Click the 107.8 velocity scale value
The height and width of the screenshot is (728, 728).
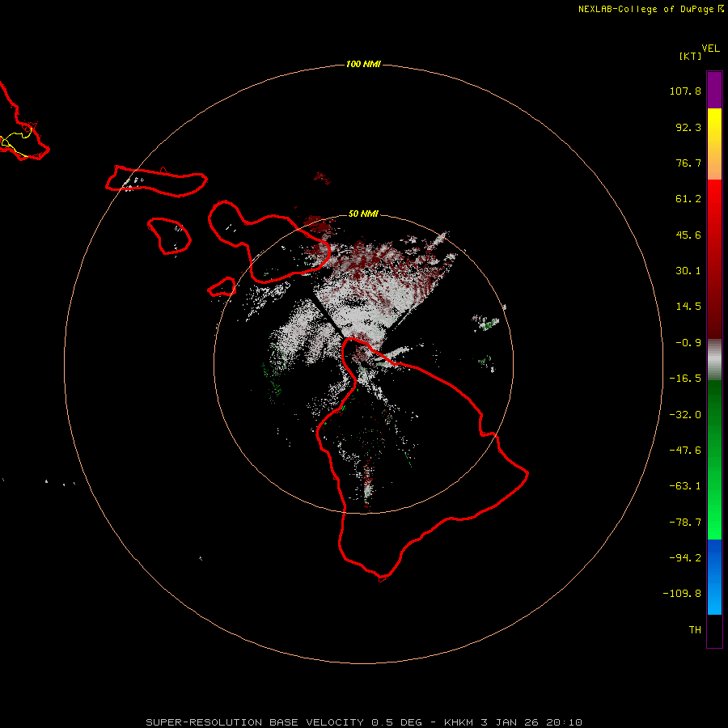[x=685, y=91]
